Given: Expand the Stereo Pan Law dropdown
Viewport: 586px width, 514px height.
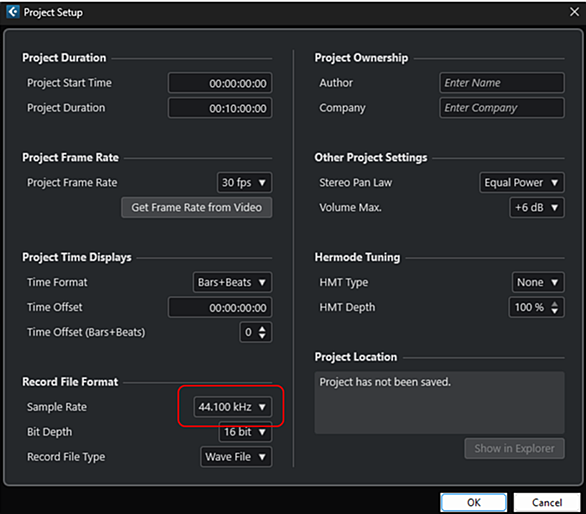Looking at the screenshot, I should coord(522,182).
